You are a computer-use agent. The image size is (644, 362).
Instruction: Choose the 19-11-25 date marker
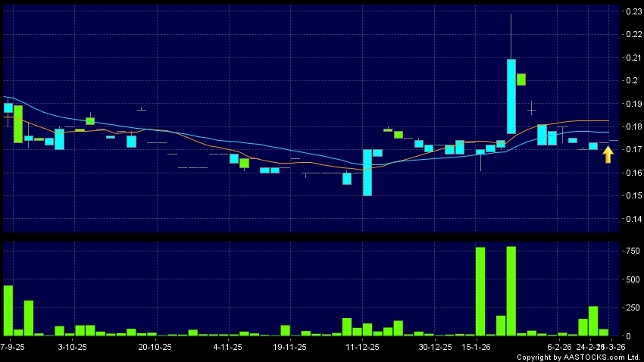point(289,347)
